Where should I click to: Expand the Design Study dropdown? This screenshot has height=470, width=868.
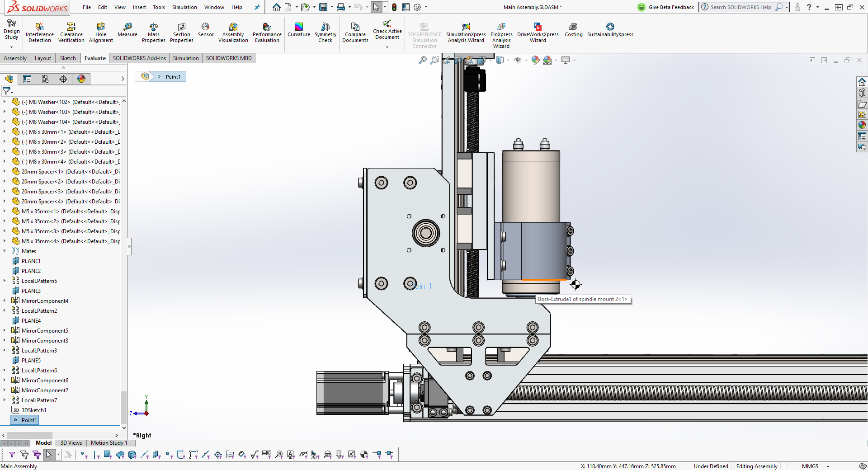tap(11, 47)
